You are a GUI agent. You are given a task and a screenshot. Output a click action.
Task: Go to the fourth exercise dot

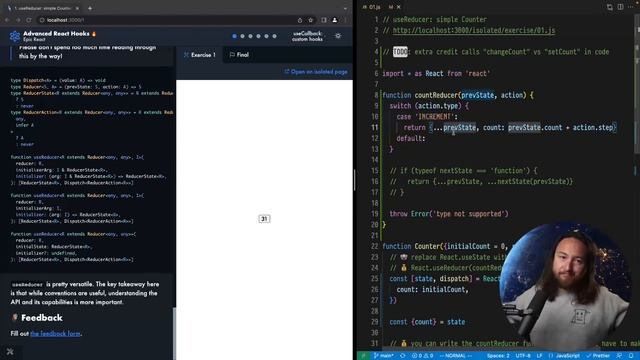coord(258,36)
